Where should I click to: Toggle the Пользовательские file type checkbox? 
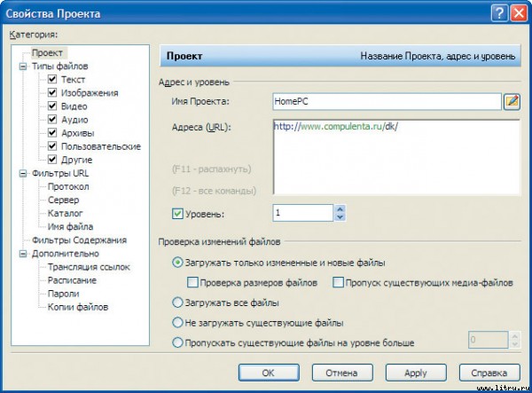point(52,146)
